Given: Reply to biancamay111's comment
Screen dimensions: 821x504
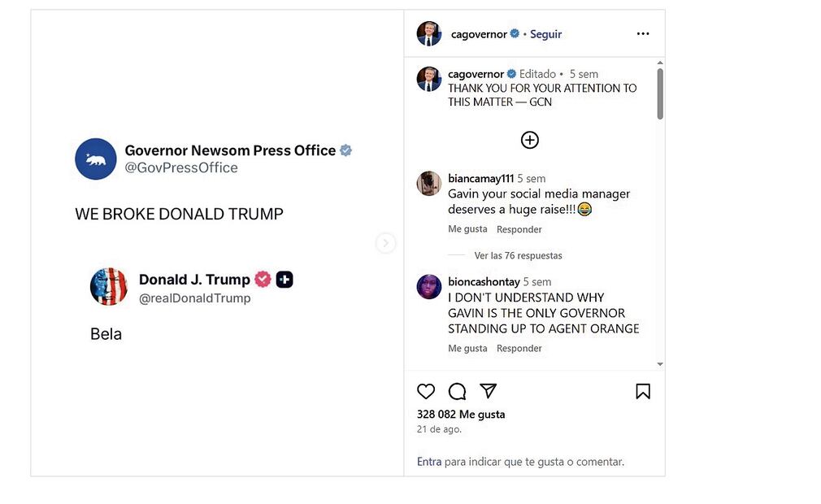Looking at the screenshot, I should [519, 229].
